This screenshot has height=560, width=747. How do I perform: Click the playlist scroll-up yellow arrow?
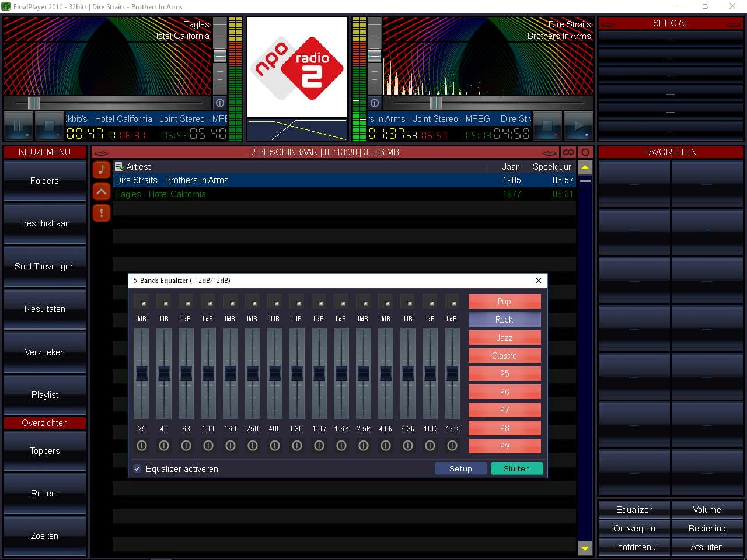click(x=585, y=167)
